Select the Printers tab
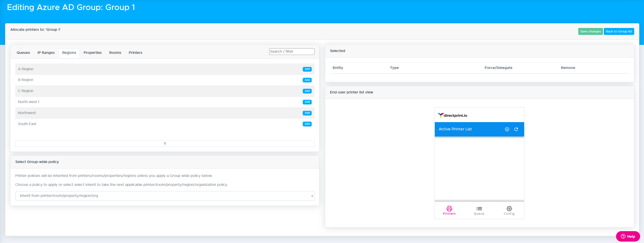Screen dimensions: 644x243 coord(135,53)
